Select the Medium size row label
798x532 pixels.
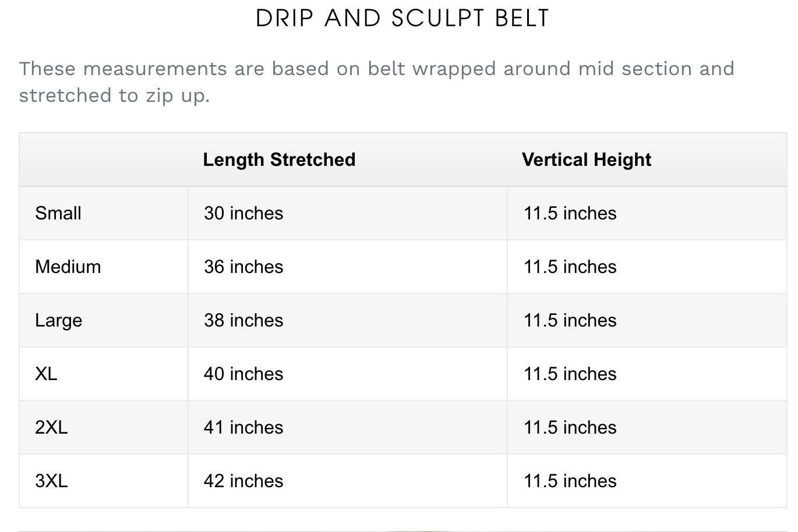tap(68, 267)
